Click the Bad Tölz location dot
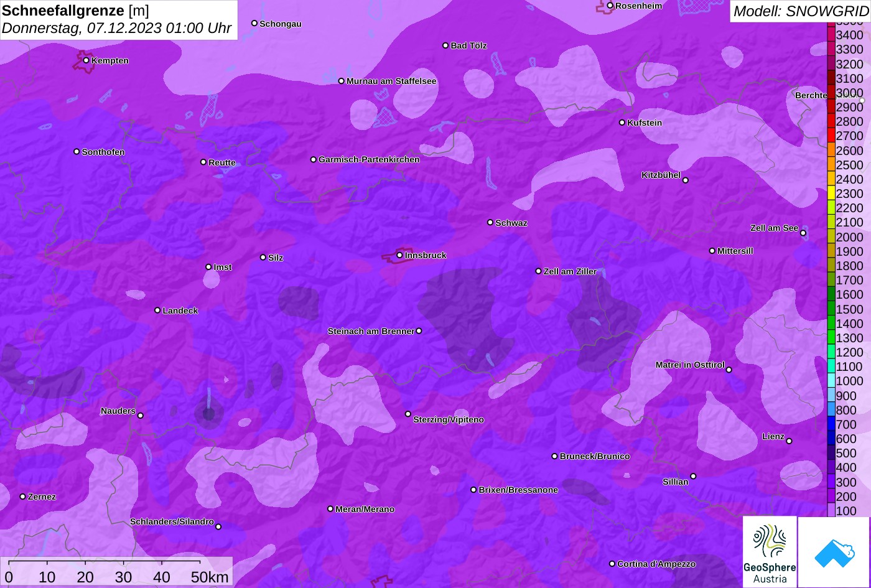 click(445, 45)
